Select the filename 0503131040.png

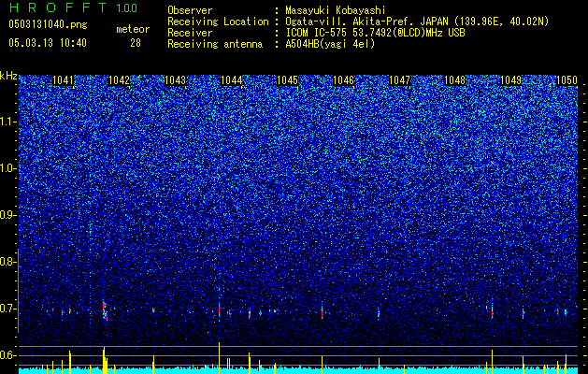(48, 24)
